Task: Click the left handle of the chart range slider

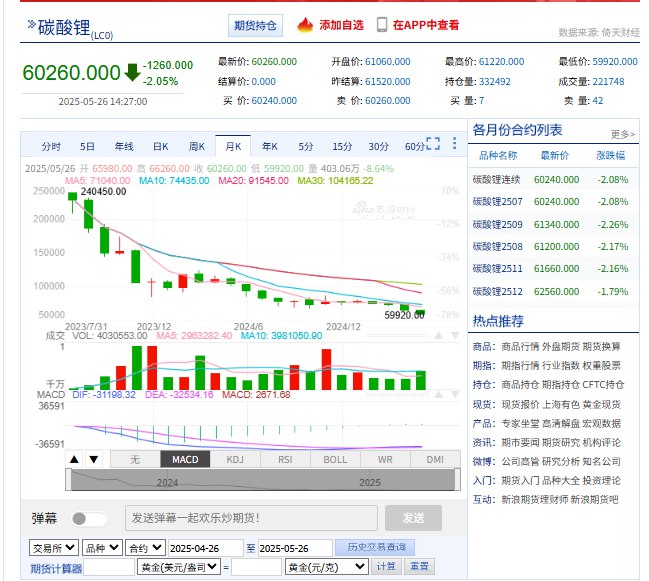Action: (x=68, y=479)
